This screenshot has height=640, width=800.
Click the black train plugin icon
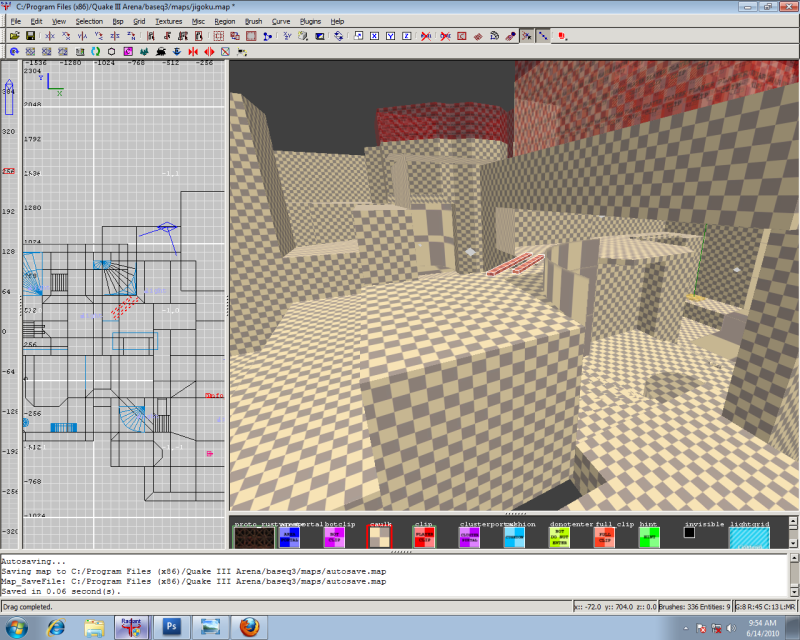161,52
